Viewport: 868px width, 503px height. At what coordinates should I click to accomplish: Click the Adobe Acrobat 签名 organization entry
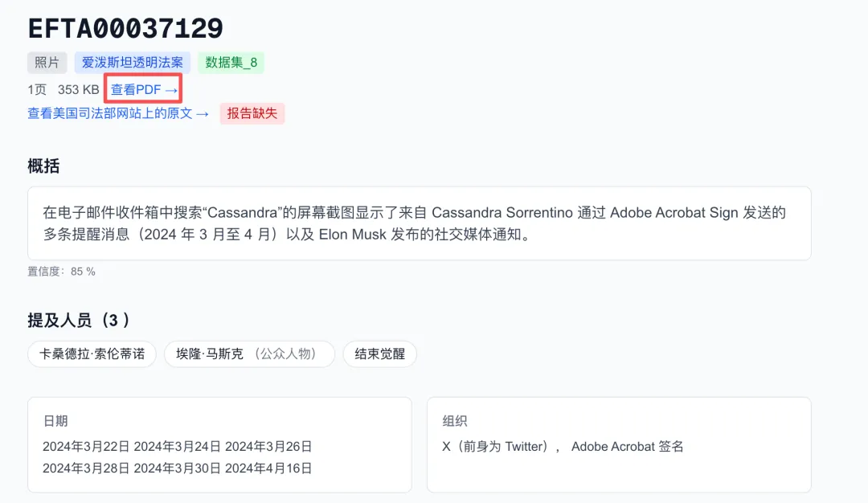click(x=627, y=446)
